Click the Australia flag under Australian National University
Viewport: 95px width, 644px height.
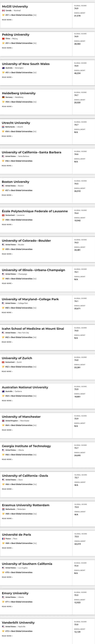point(3,391)
